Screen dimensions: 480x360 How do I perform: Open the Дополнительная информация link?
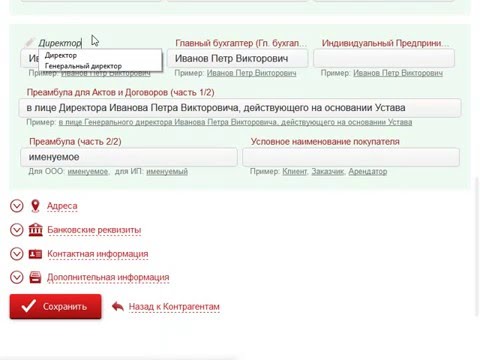click(108, 277)
